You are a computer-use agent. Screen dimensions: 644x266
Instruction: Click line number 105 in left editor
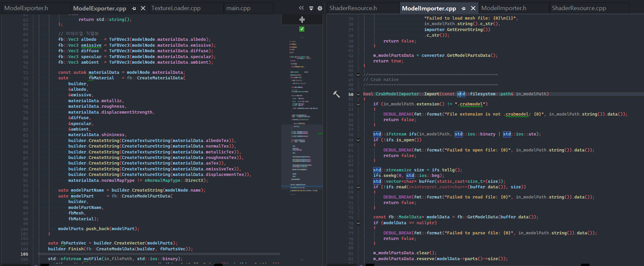pos(24,254)
